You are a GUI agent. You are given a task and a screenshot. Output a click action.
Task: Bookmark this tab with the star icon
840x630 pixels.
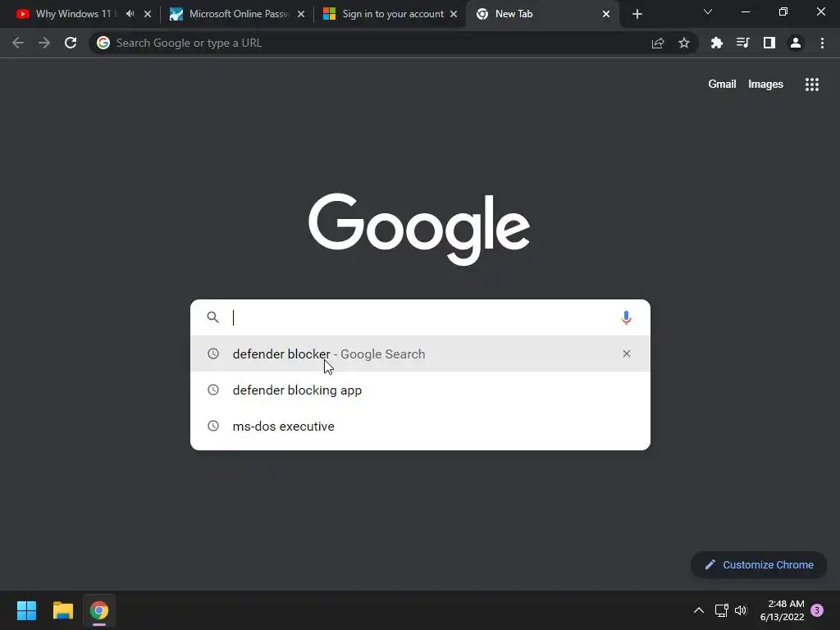click(684, 43)
